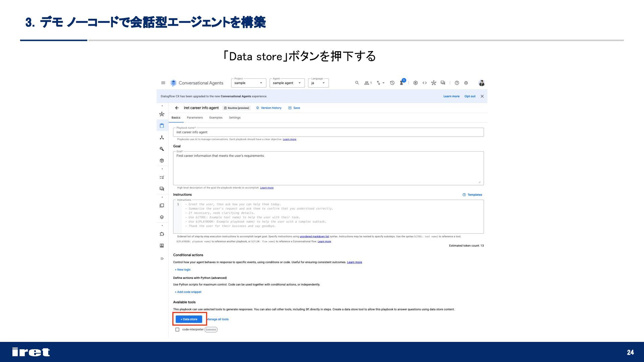Screen dimensions: 644x362
Task: Dismiss the upgrade notification banner
Action: coord(482,96)
